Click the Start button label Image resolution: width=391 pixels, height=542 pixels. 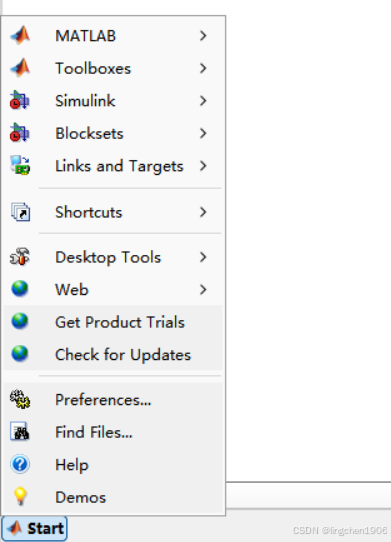pos(45,529)
